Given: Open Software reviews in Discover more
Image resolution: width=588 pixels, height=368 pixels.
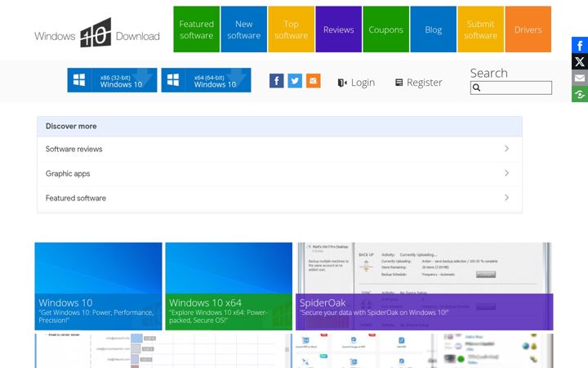Looking at the screenshot, I should (279, 149).
